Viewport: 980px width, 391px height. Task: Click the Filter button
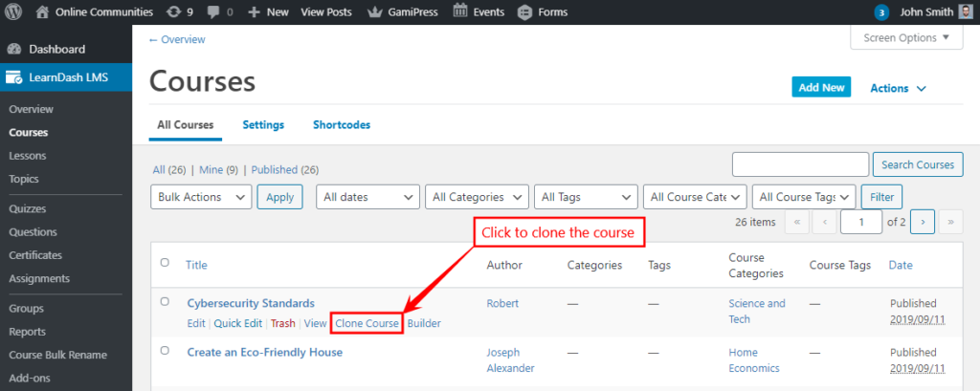coord(881,197)
